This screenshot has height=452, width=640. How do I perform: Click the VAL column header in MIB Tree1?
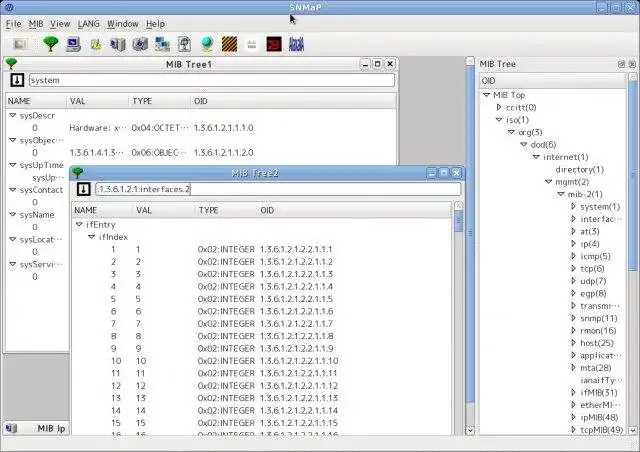tap(97, 101)
